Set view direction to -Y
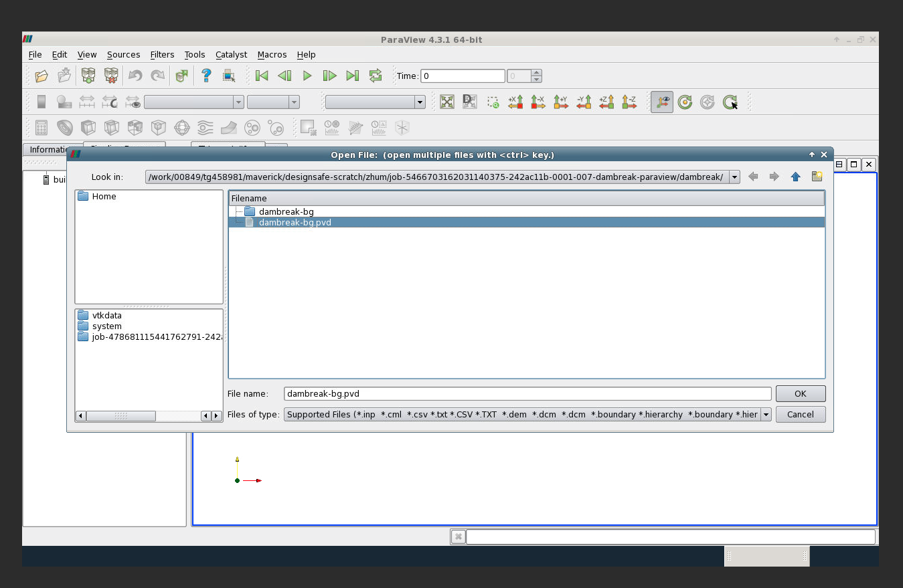903x588 pixels. click(x=584, y=102)
